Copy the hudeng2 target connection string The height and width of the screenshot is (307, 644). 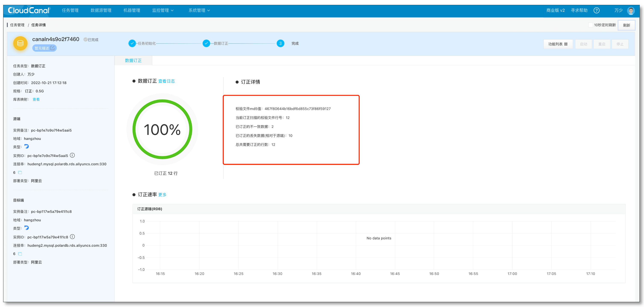(x=20, y=254)
